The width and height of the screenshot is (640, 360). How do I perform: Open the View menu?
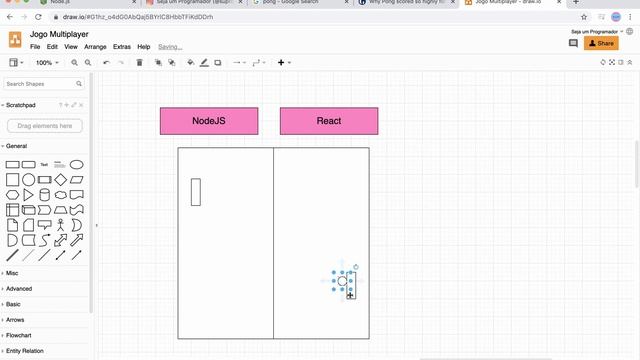(x=71, y=47)
